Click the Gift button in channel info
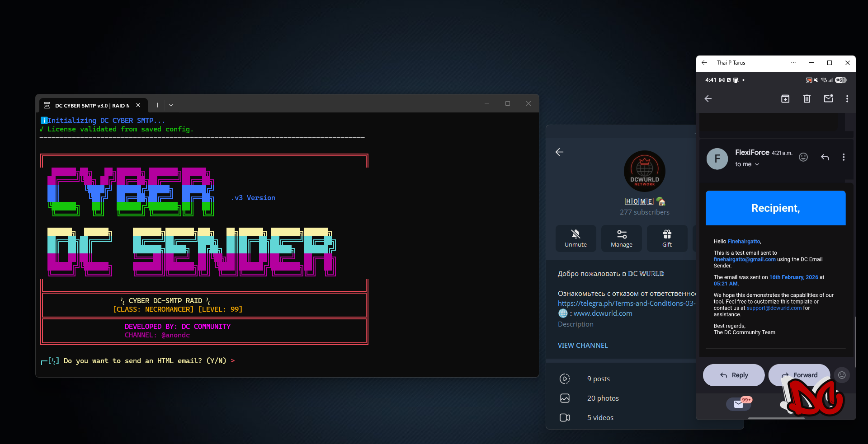868x444 pixels. click(x=667, y=238)
